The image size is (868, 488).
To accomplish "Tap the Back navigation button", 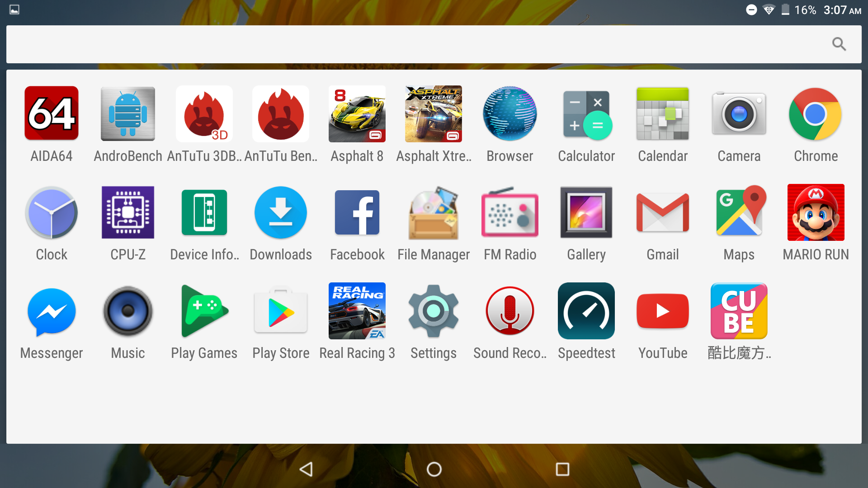I will pos(306,469).
